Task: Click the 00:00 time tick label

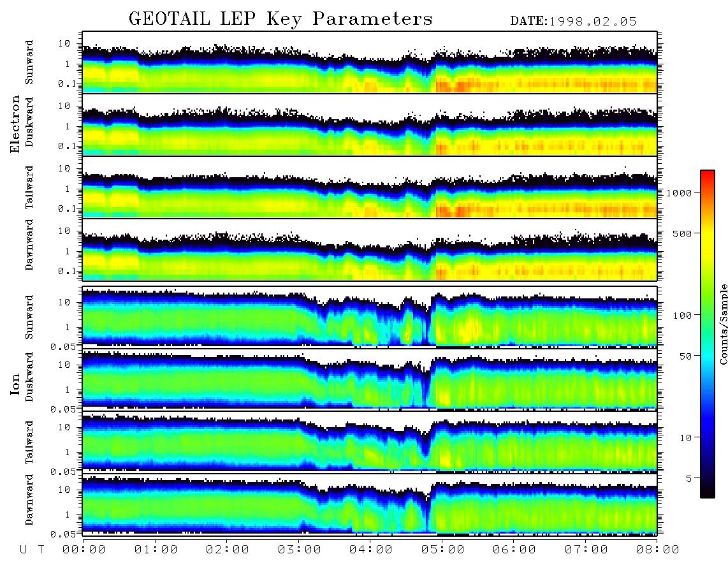Action: coord(84,550)
